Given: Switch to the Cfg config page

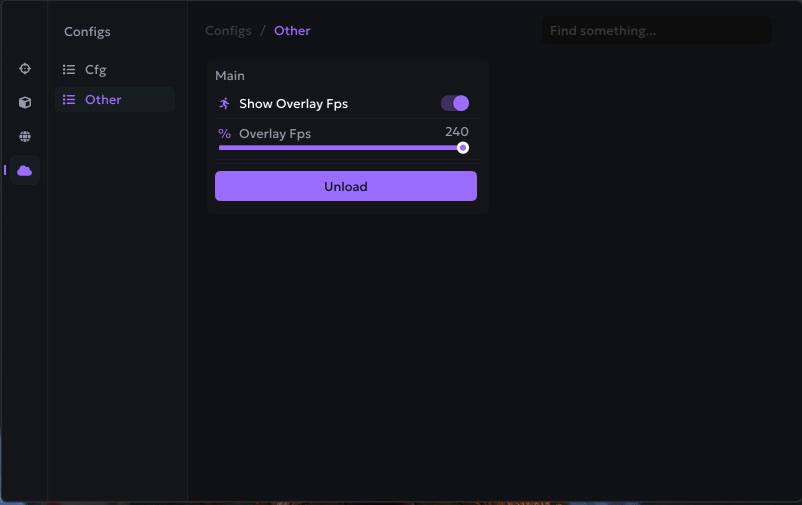Looking at the screenshot, I should (x=96, y=70).
